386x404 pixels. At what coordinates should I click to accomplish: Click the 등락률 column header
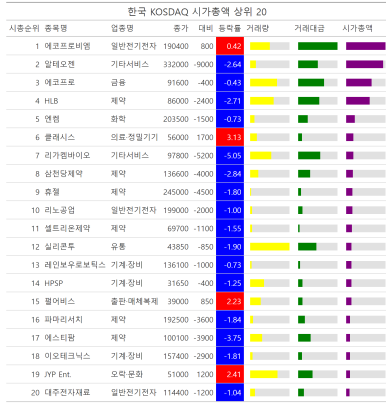point(230,28)
